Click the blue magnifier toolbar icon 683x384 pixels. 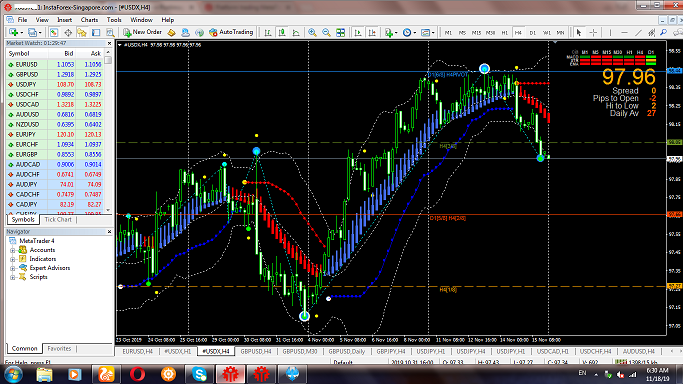(x=664, y=33)
